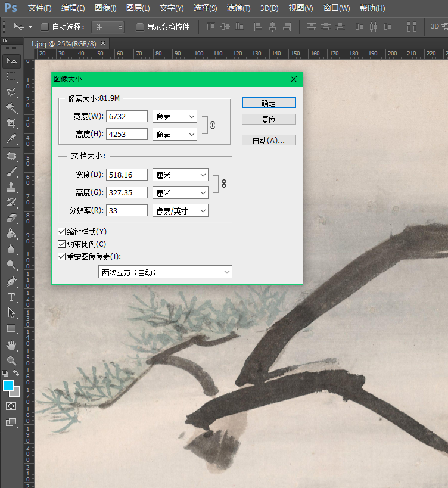Swap foreground and background colors
The image size is (448, 488).
click(16, 373)
